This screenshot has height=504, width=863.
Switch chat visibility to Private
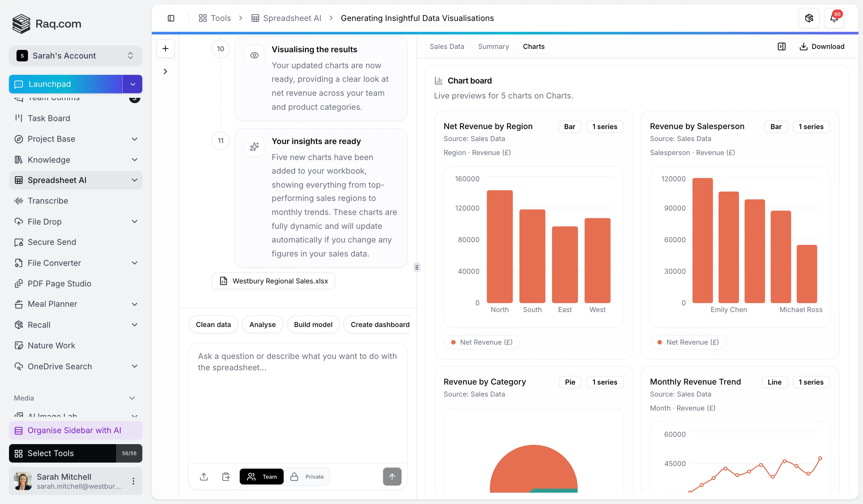[307, 477]
